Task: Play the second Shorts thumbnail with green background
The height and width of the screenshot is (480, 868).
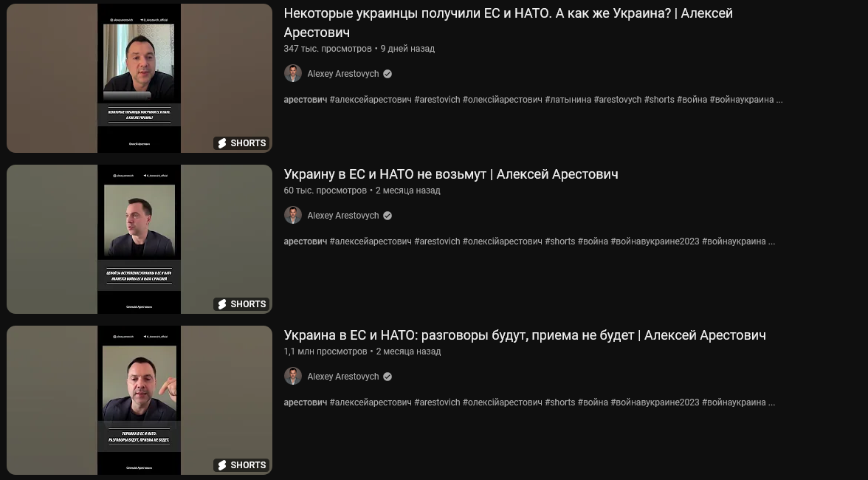Action: [x=139, y=239]
